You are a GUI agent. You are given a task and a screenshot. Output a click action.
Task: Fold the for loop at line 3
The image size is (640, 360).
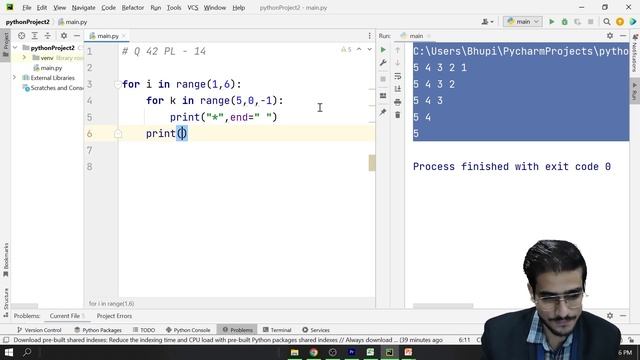[118, 84]
